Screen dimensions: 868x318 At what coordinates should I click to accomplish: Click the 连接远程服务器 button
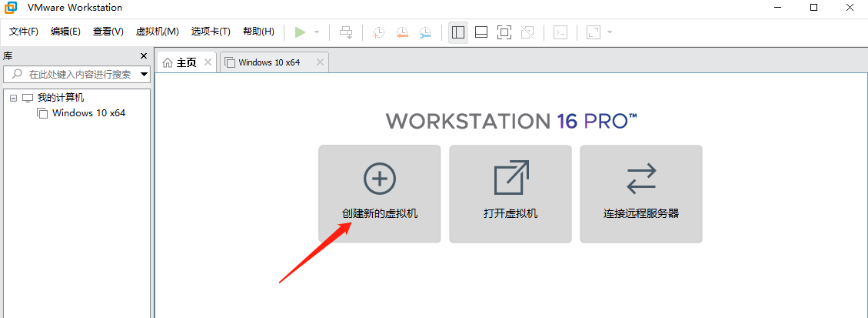(x=641, y=194)
